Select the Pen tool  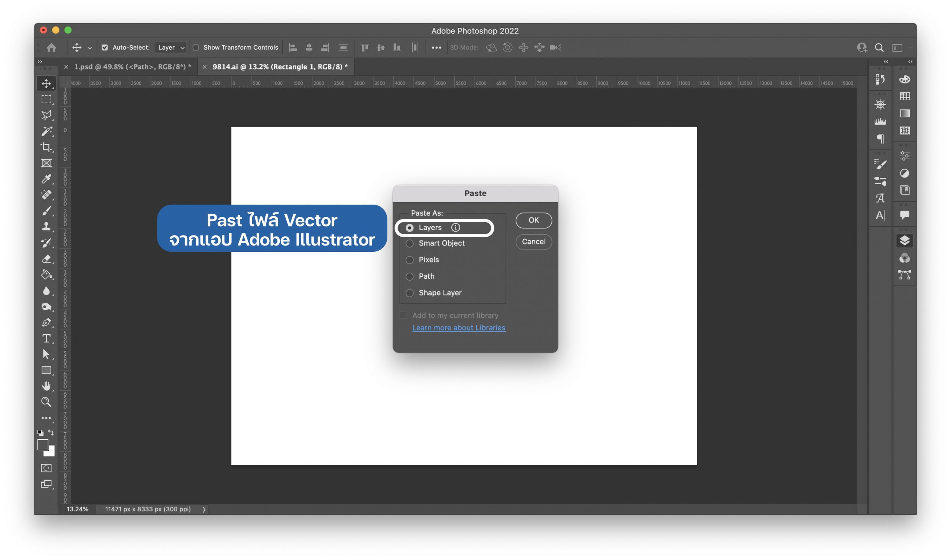click(x=46, y=323)
